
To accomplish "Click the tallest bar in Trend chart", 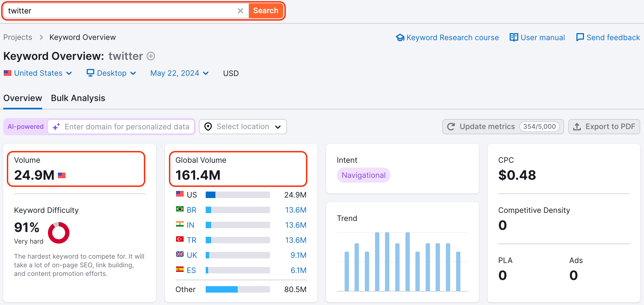I will [x=377, y=261].
